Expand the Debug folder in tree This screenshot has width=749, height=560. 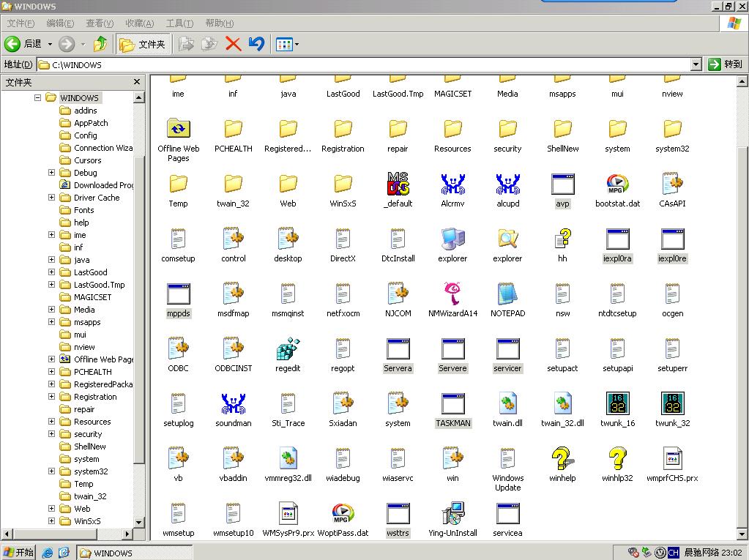pyautogui.click(x=52, y=173)
